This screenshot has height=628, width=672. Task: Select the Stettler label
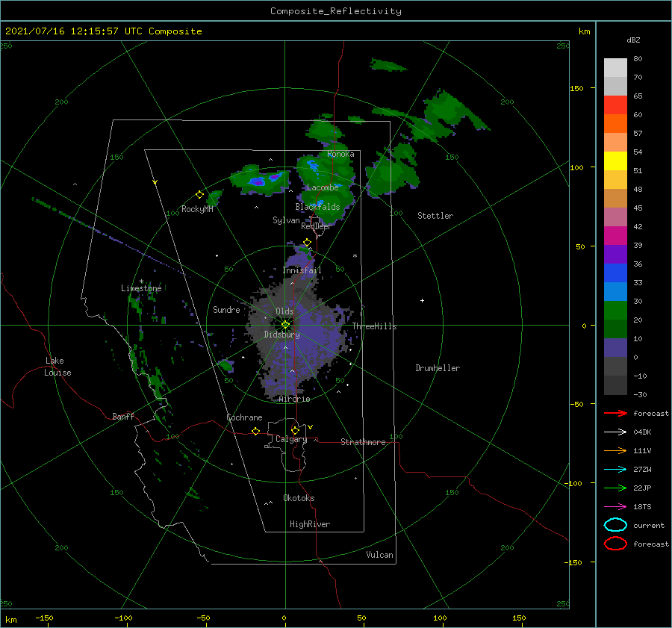point(435,216)
